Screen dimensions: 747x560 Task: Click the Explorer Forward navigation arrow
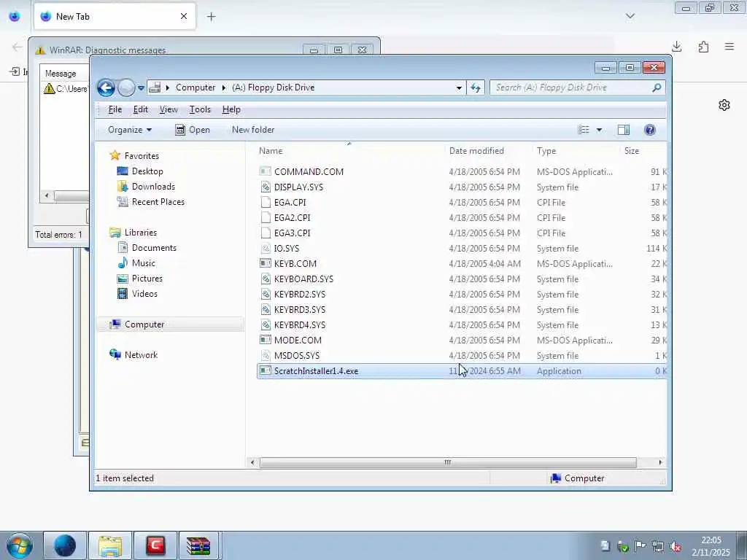[x=126, y=87]
